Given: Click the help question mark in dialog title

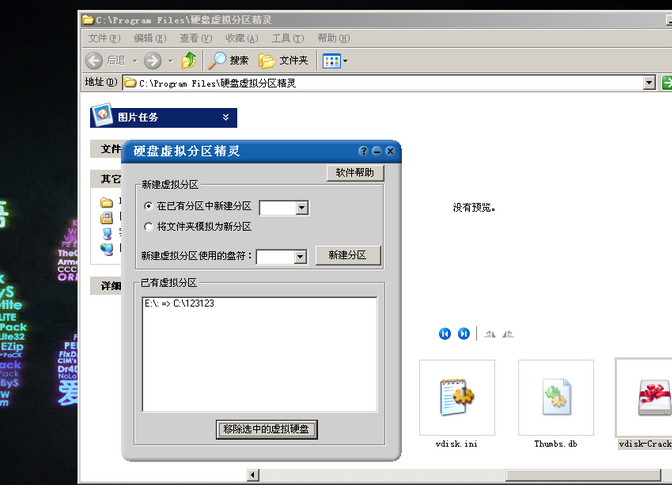Looking at the screenshot, I should point(363,151).
